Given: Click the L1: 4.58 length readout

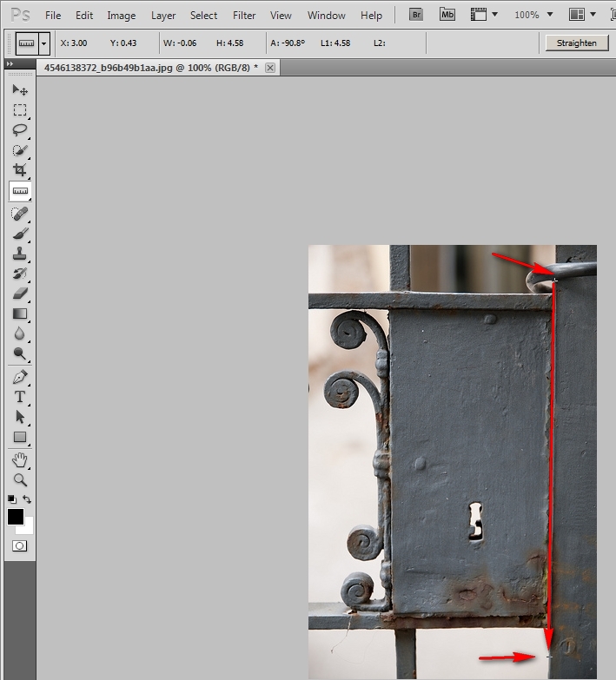Looking at the screenshot, I should [335, 43].
